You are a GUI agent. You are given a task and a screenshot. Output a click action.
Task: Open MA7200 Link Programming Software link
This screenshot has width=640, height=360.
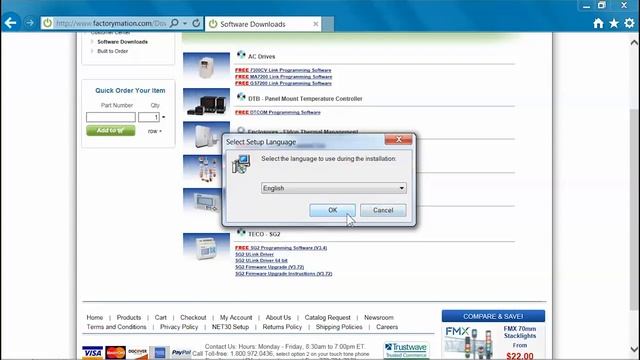tap(284, 77)
